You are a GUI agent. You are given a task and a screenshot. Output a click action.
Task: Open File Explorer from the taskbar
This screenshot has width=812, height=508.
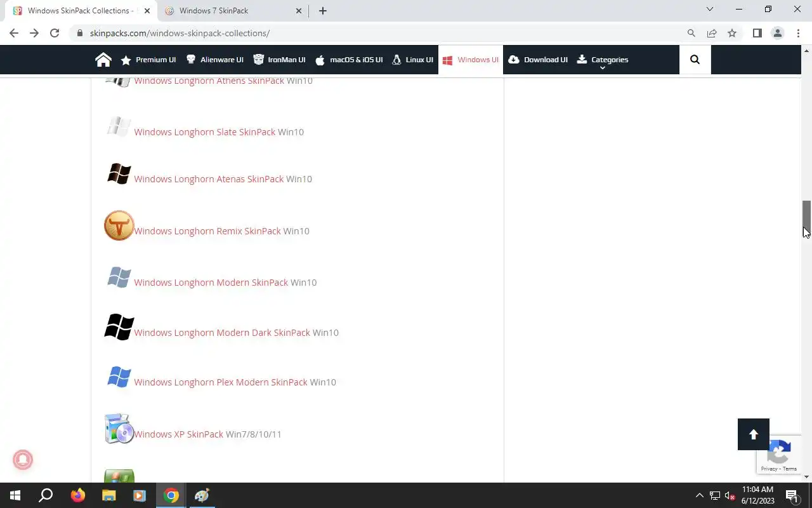(109, 495)
